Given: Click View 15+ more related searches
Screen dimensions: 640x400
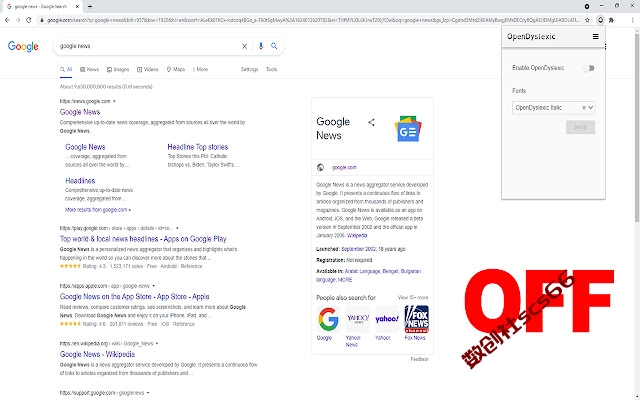Looking at the screenshot, I should 413,298.
